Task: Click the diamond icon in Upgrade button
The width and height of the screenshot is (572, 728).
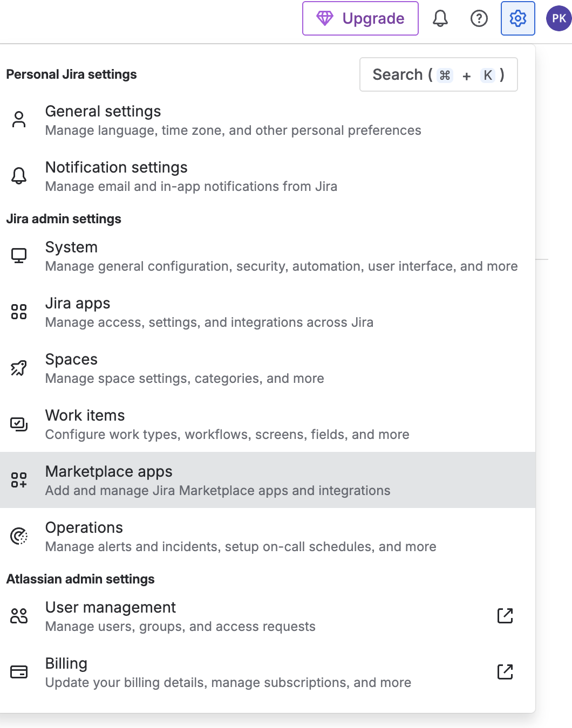Action: pos(325,18)
